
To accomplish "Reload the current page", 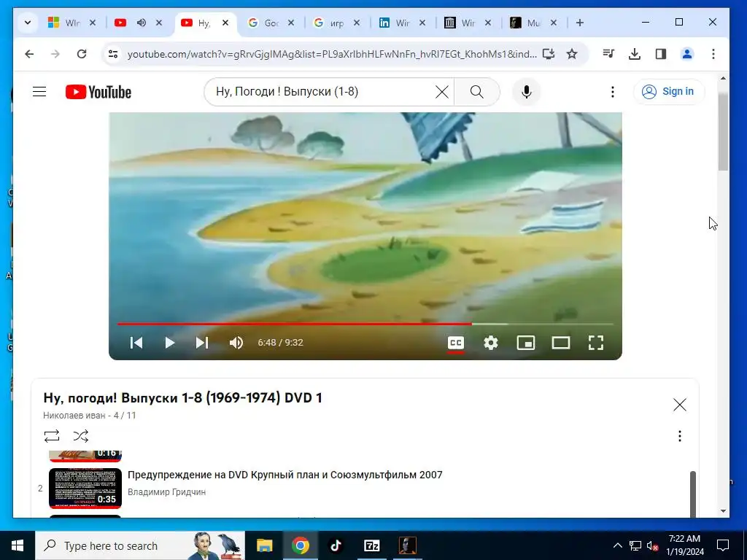I will point(82,54).
